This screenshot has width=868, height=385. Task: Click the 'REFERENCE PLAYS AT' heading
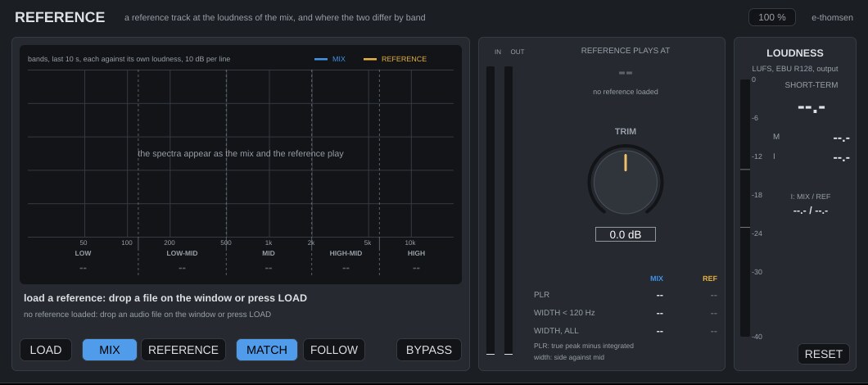(626, 51)
